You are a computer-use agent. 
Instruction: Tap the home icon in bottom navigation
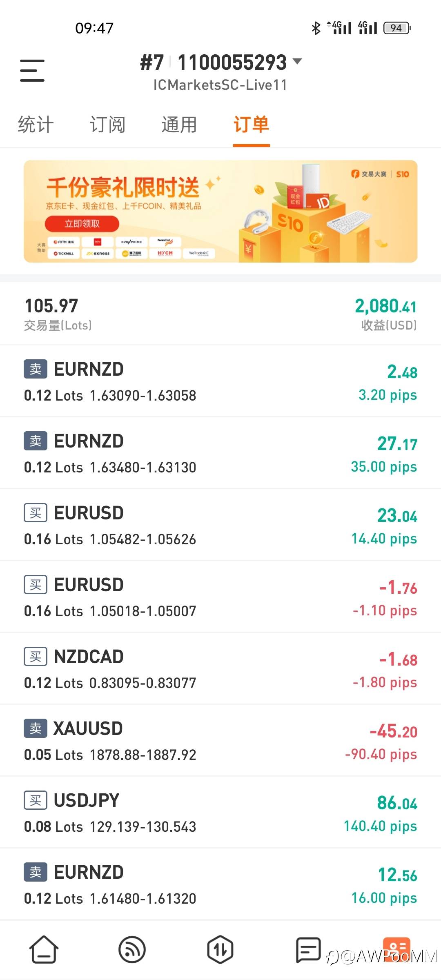(44, 949)
